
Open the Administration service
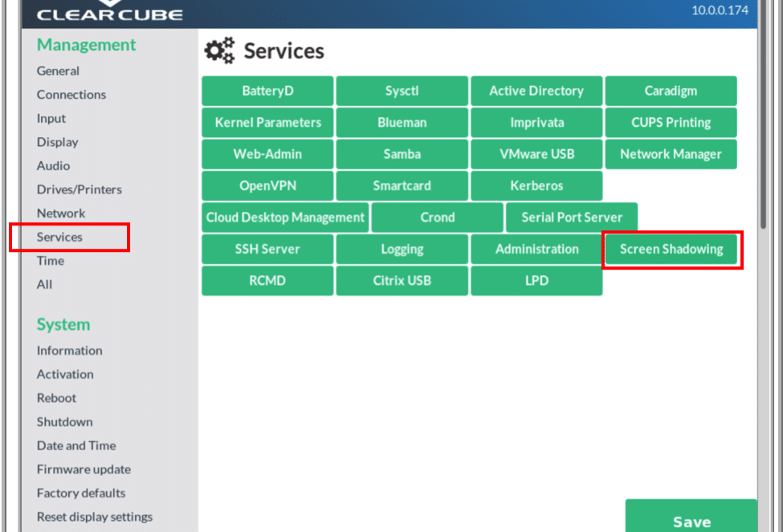click(536, 249)
